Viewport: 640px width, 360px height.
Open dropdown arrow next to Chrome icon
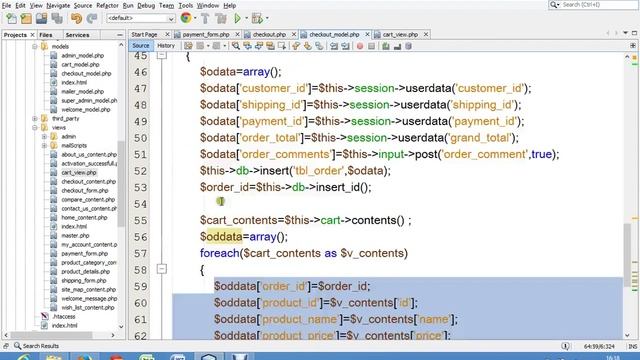[195, 18]
